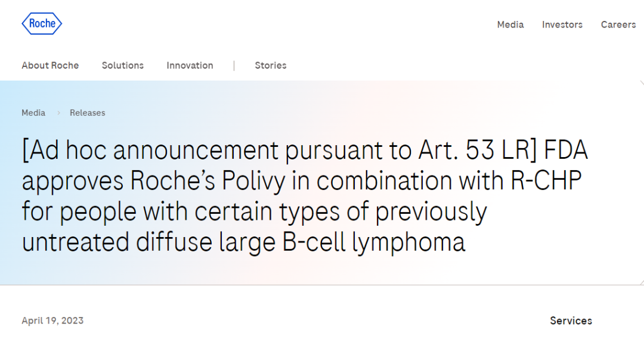Expand the About Roche menu

click(50, 66)
